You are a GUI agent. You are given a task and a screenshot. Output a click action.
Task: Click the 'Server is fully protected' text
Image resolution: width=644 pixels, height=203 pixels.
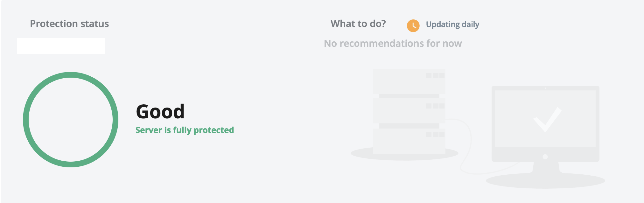[185, 130]
